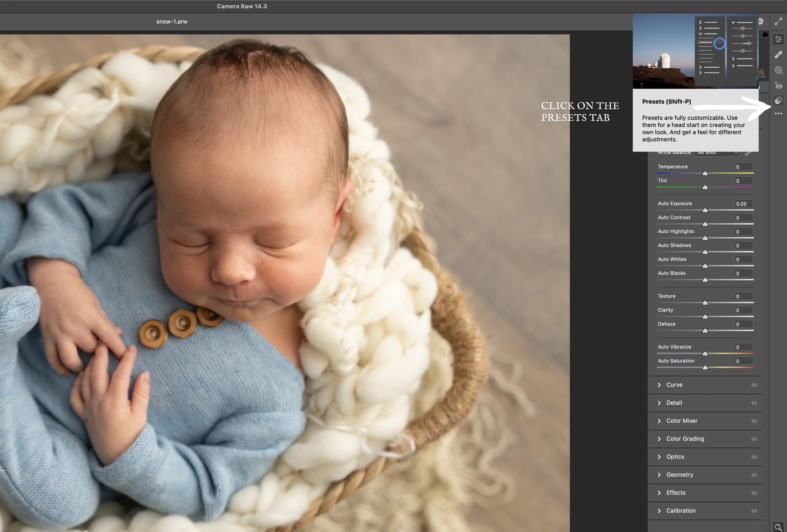
Task: Expand the Color Grading section
Action: click(x=660, y=439)
